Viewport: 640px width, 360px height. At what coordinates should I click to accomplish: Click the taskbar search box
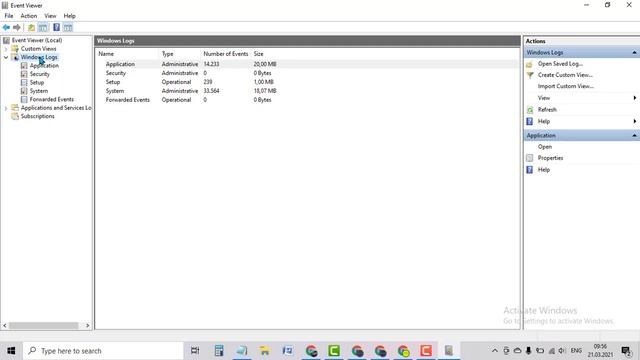[x=103, y=351]
